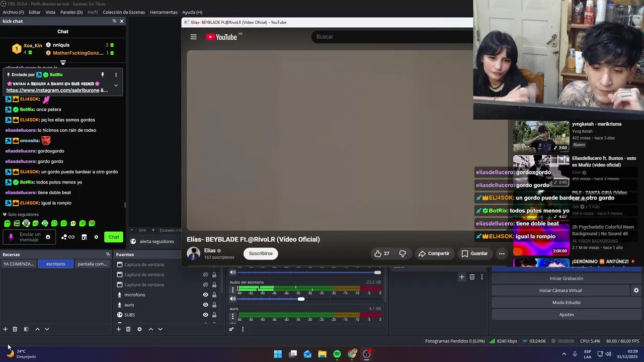Open the emoji picker in chat input
The height and width of the screenshot is (362, 644).
(48, 237)
